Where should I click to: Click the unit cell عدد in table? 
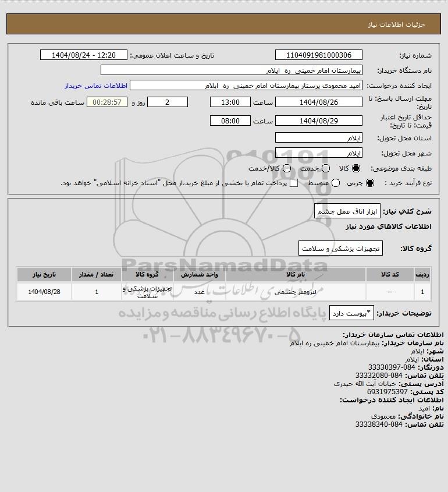pos(200,292)
